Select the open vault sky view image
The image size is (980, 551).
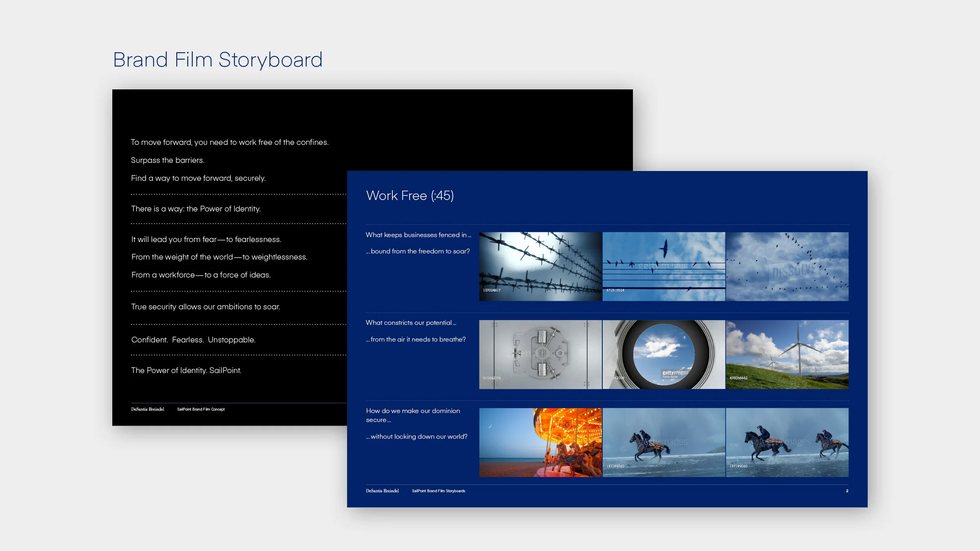coord(664,354)
